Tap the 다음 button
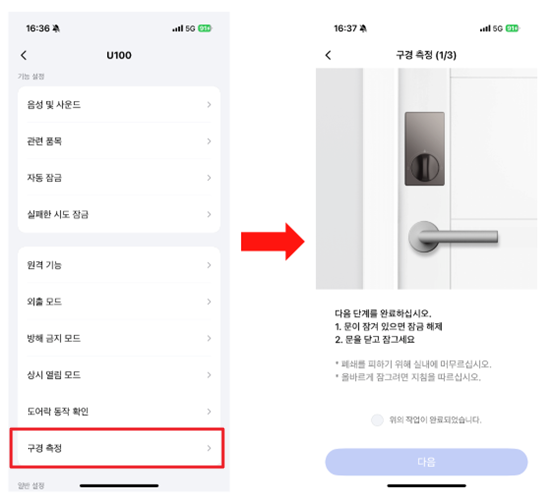Image resolution: width=553 pixels, height=501 pixels. click(x=426, y=462)
